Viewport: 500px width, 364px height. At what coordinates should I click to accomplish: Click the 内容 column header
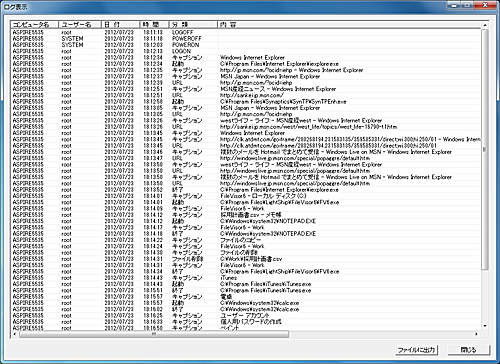click(349, 24)
